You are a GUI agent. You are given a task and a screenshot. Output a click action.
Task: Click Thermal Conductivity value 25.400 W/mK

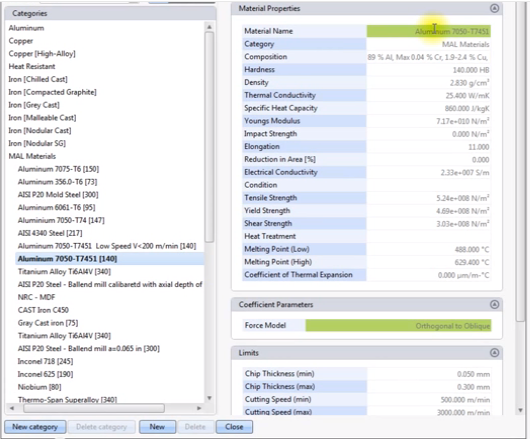coord(467,96)
